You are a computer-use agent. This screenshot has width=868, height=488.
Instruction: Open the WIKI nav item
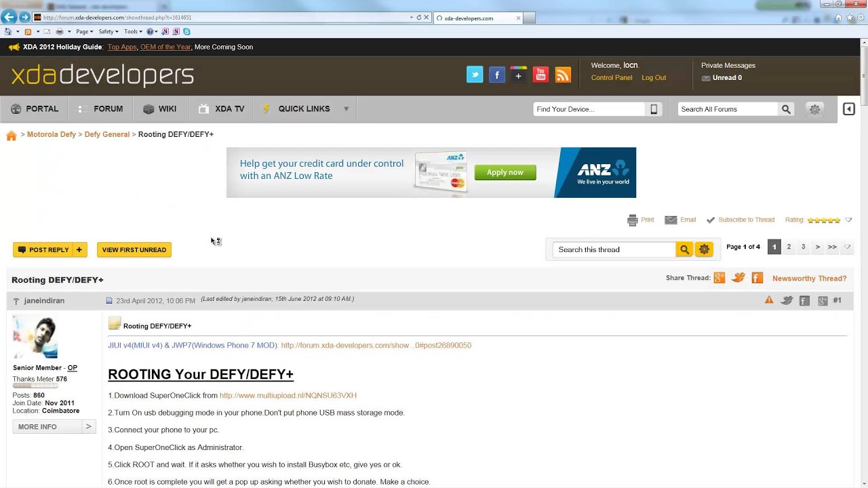tap(160, 109)
